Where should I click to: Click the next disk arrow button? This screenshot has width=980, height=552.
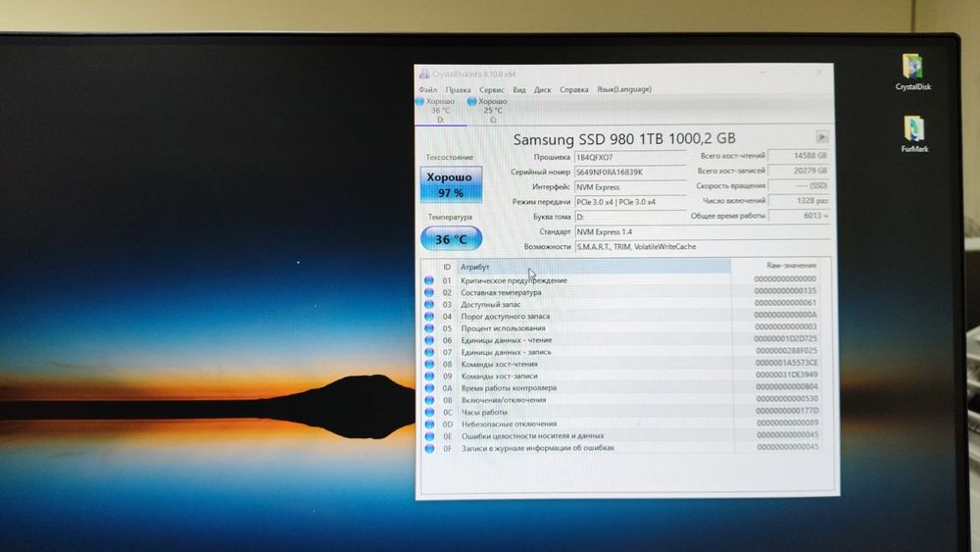[x=822, y=137]
